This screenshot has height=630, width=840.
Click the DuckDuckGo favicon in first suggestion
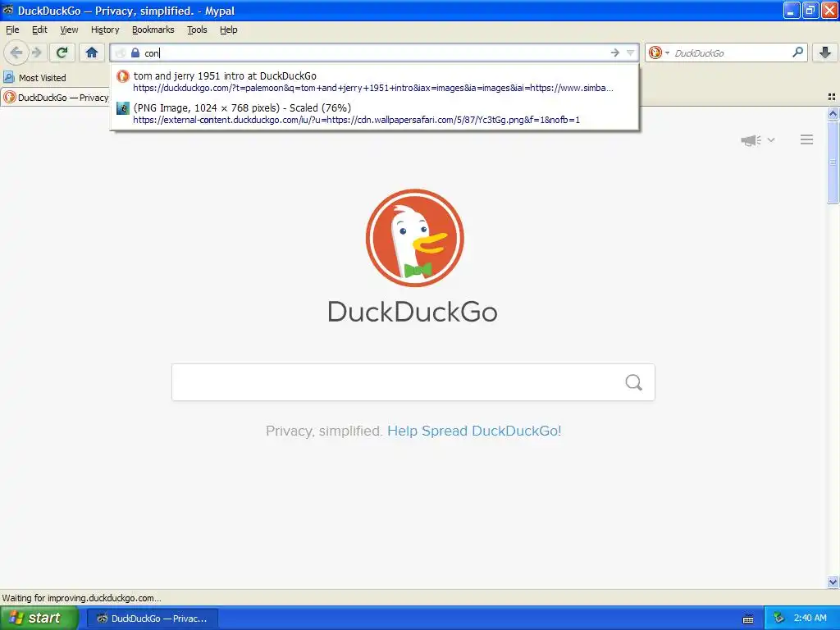(x=123, y=76)
